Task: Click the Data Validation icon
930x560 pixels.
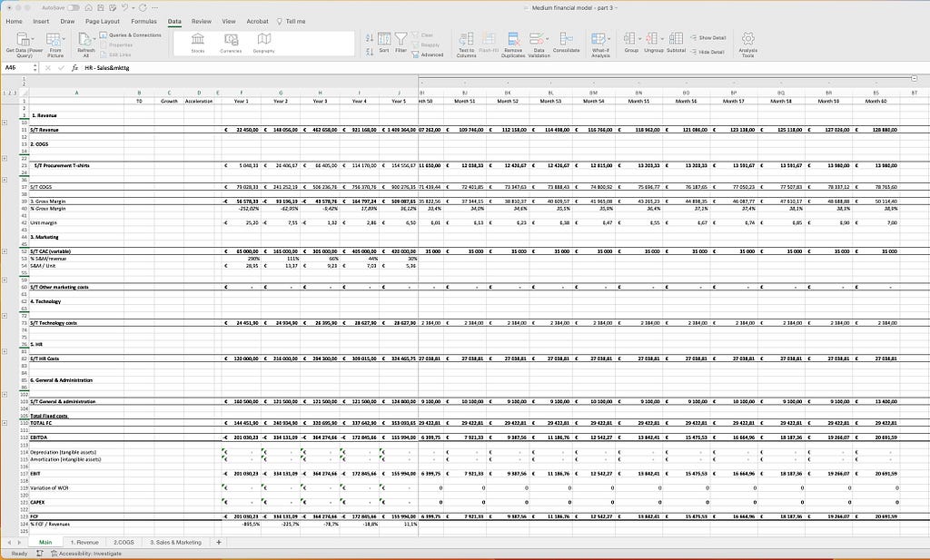Action: click(536, 39)
